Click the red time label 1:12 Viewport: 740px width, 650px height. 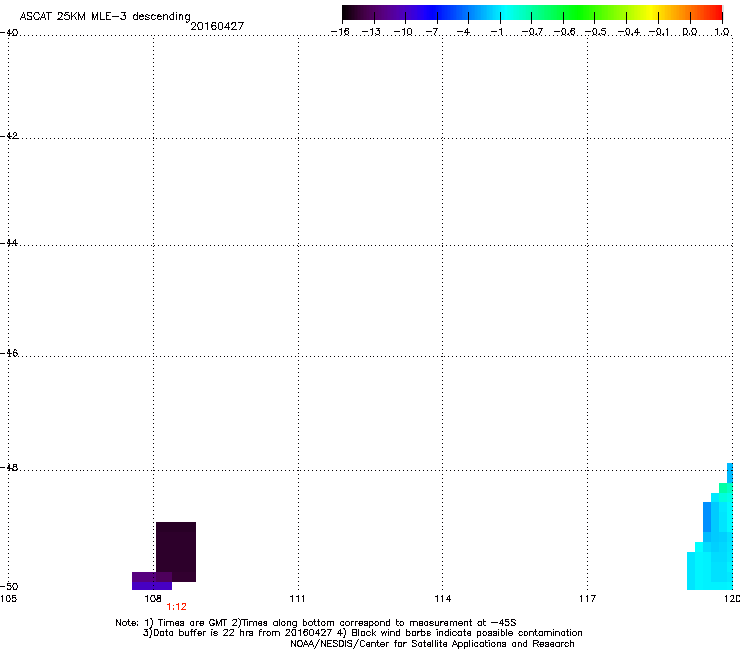[x=177, y=607]
